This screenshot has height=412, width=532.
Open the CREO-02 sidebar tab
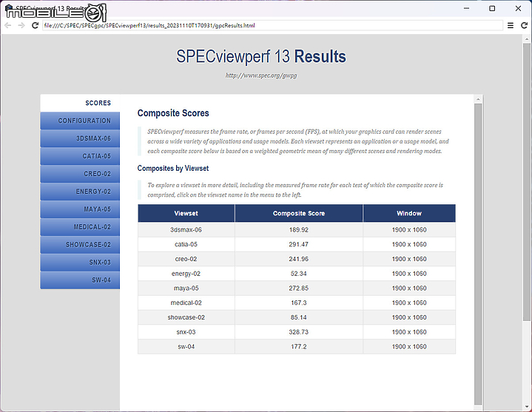tap(80, 174)
